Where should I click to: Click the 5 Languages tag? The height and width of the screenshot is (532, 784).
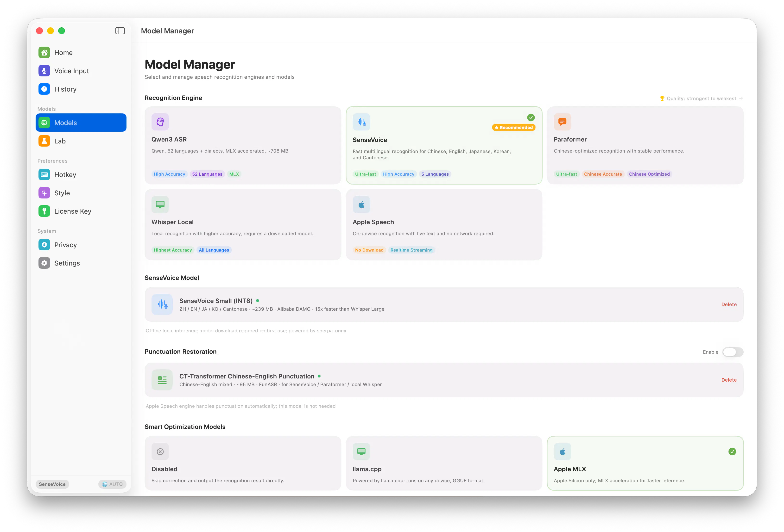click(x=435, y=174)
